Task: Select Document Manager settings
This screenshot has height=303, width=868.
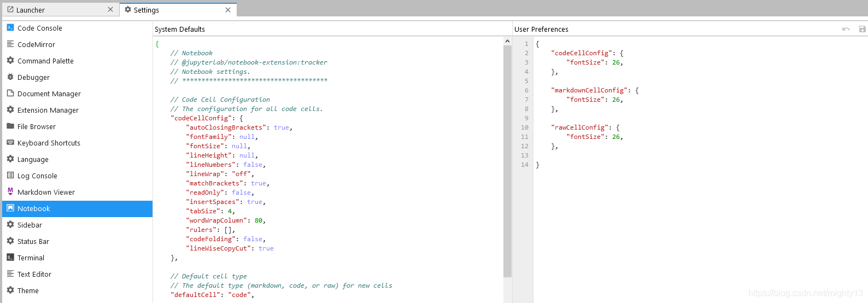Action: click(x=77, y=94)
